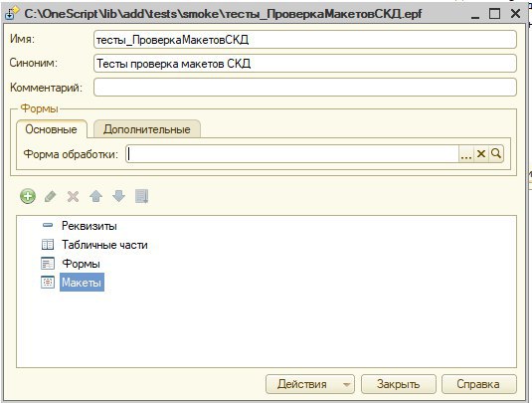532x403 pixels.
Task: Click the Формы tree row icon
Action: pos(48,264)
